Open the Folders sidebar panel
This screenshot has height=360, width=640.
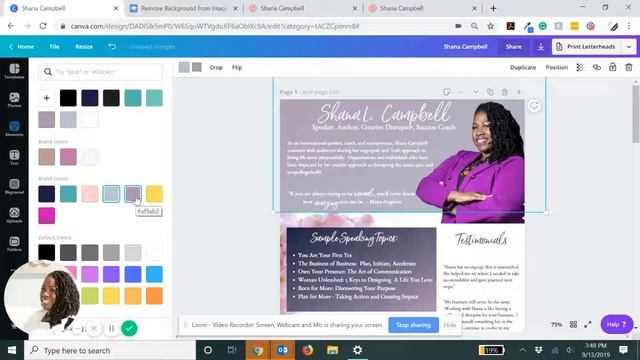[14, 244]
